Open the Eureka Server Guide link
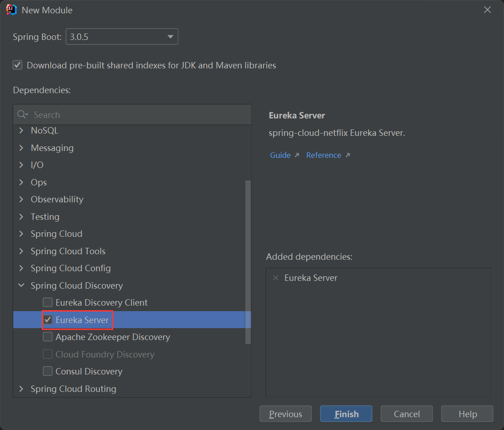The height and width of the screenshot is (430, 504). click(280, 155)
